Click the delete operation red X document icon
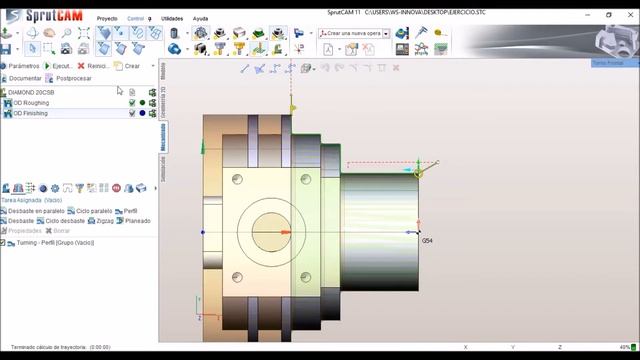Viewport: 640px width, 360px height. (369, 49)
